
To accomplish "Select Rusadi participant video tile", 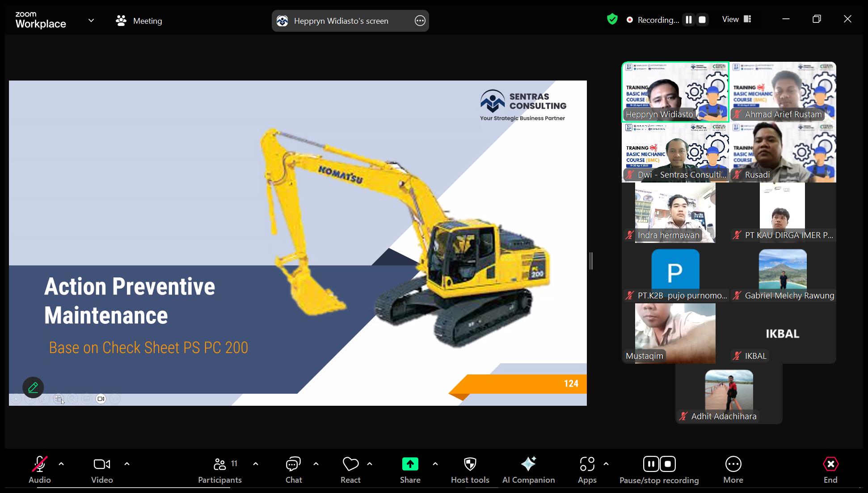I will point(783,152).
